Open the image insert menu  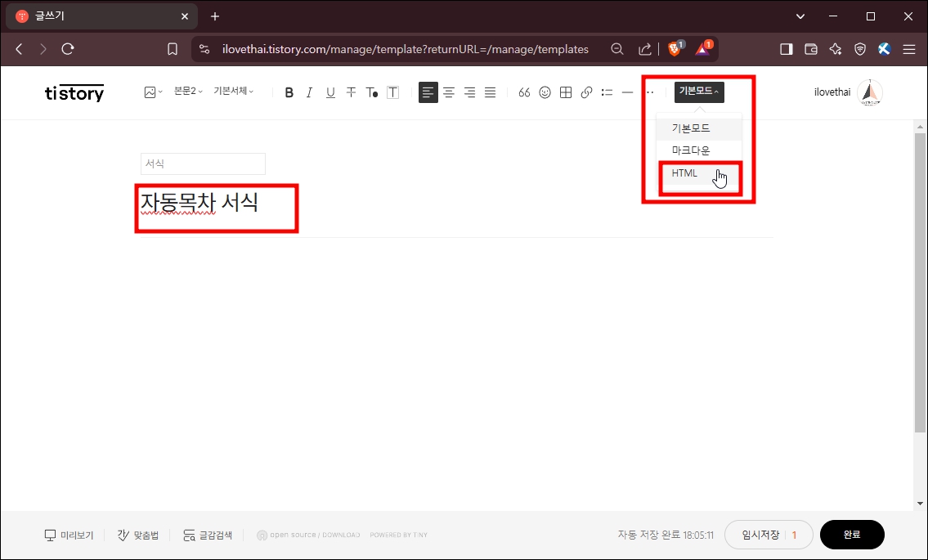click(x=150, y=92)
